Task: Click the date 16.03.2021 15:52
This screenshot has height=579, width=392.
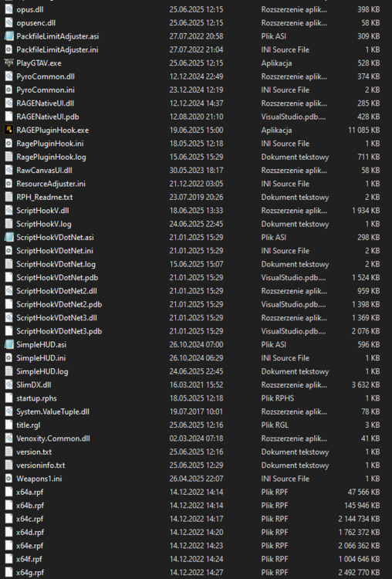Action: point(196,384)
